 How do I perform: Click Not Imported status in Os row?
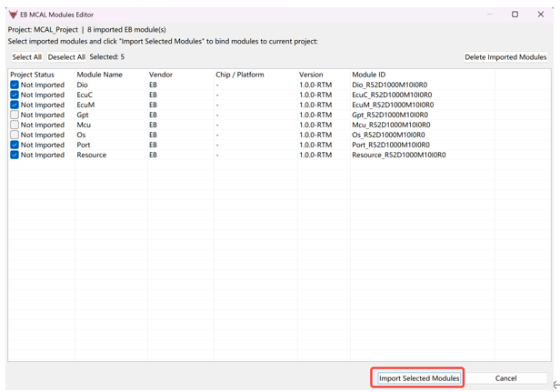coord(43,135)
